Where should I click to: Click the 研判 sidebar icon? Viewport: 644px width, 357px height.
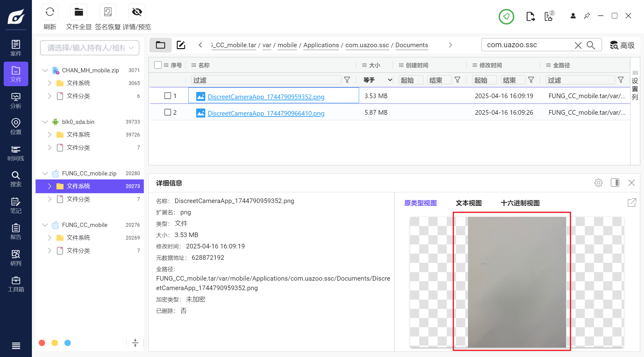(16, 258)
